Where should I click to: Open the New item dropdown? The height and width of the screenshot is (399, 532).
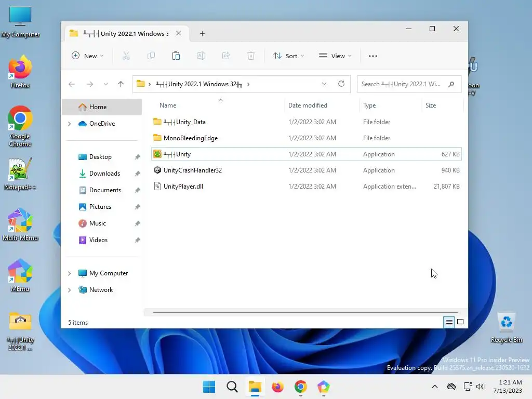pos(87,56)
